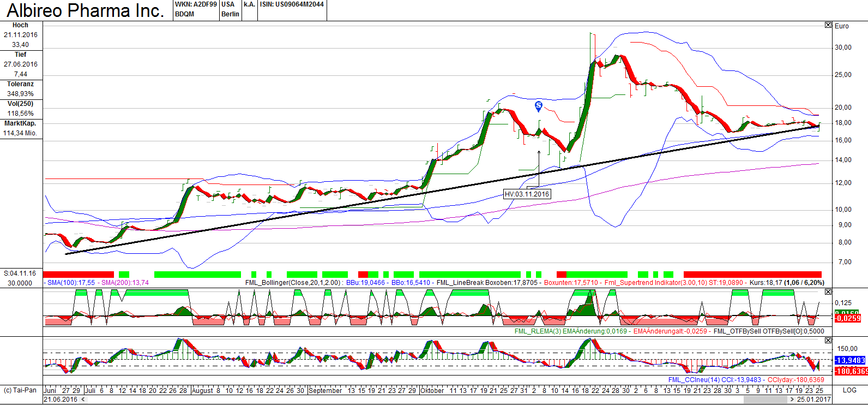This screenshot has height=405, width=868.
Task: Click the low date 27.06.2016
Action: pos(21,64)
